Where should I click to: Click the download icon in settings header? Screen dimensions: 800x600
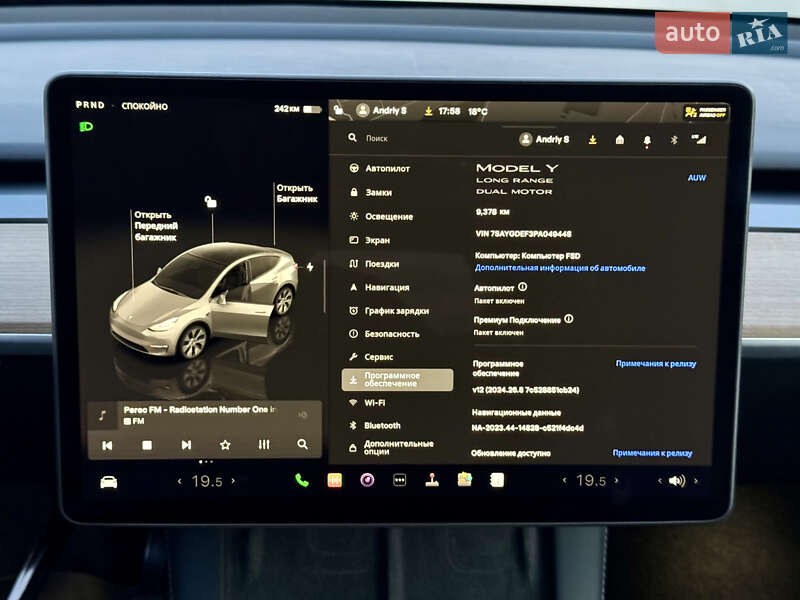point(592,139)
